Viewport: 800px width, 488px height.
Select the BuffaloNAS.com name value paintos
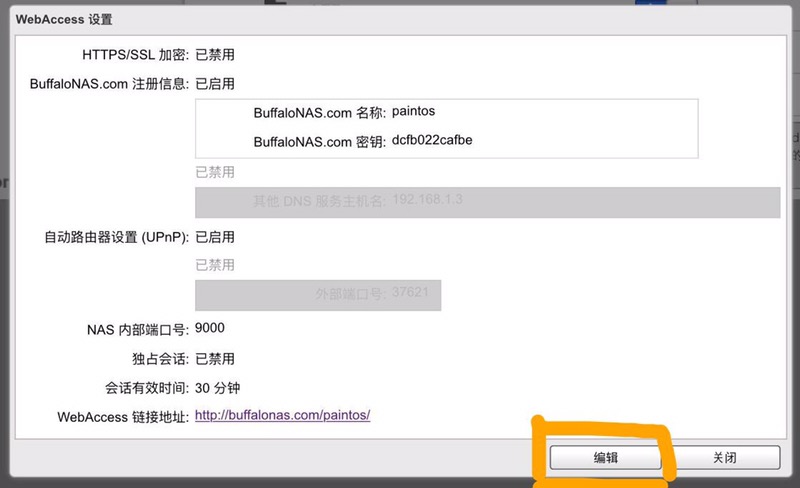[413, 111]
